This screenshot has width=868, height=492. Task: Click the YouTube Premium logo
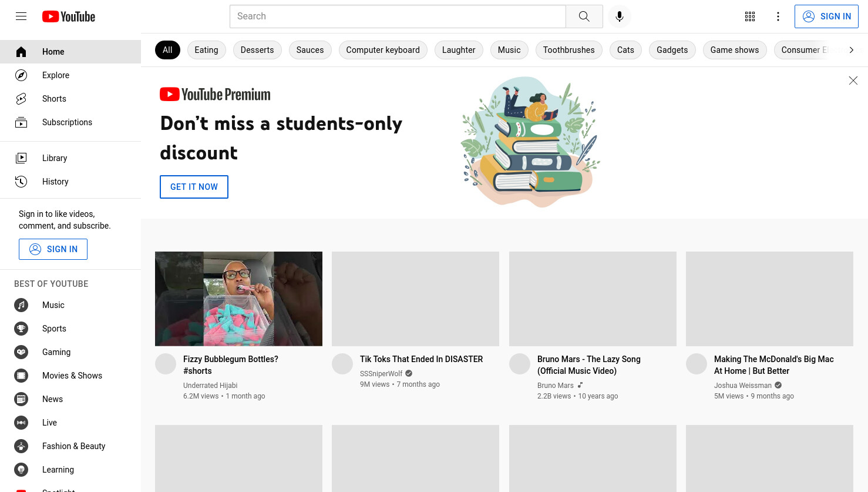(x=215, y=94)
